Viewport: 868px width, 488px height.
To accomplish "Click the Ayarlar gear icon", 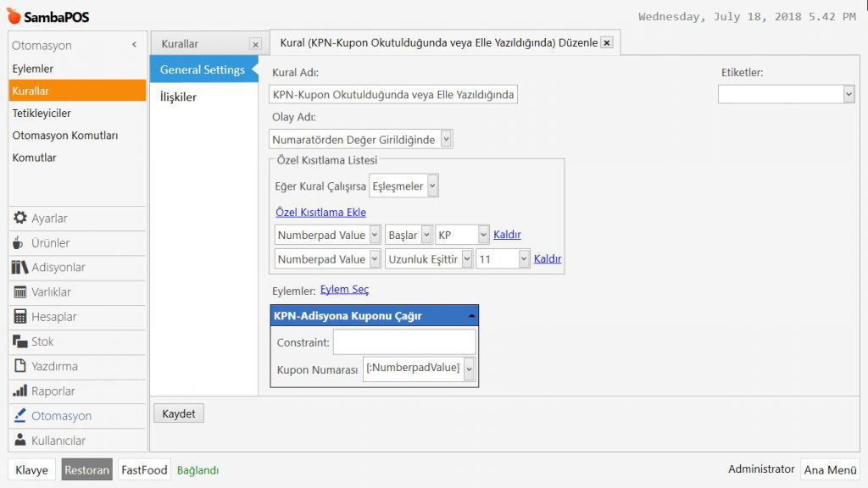I will [x=20, y=219].
